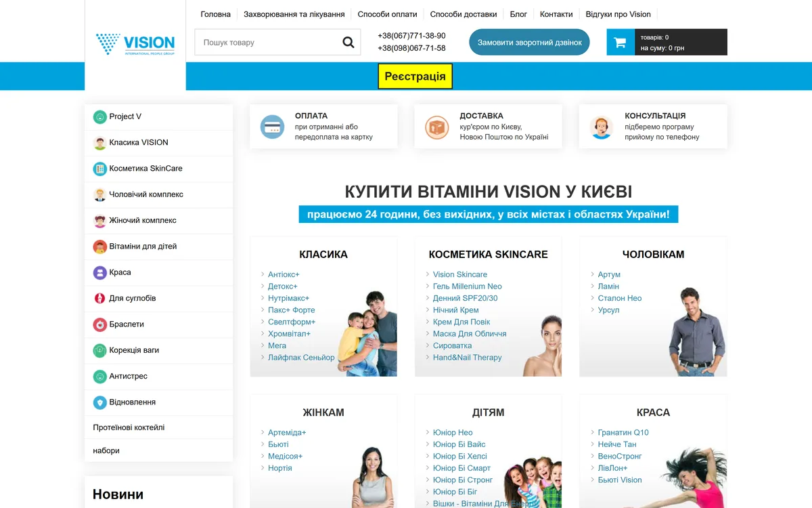
Task: Open the Нутрімакс+ product link
Action: point(289,298)
